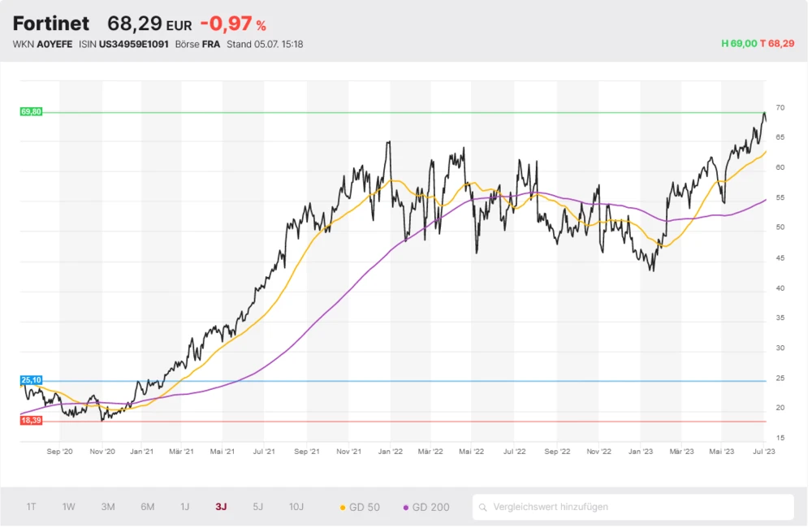Toggle the GD 200 moving average line

click(426, 507)
